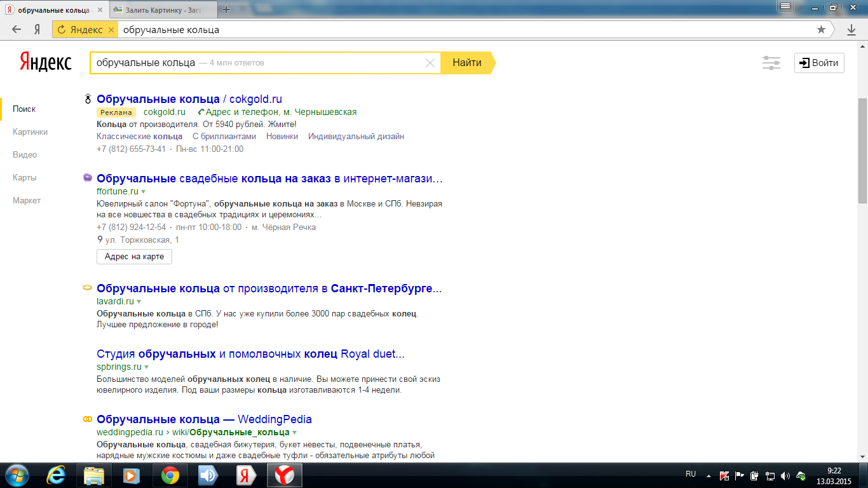
Task: Click the gold ring favicon beside lavardi result
Action: [88, 288]
